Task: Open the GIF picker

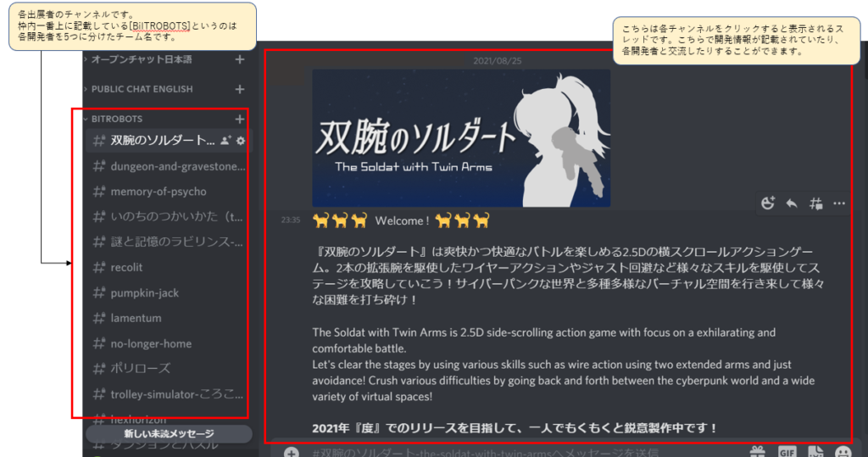Action: tap(787, 452)
